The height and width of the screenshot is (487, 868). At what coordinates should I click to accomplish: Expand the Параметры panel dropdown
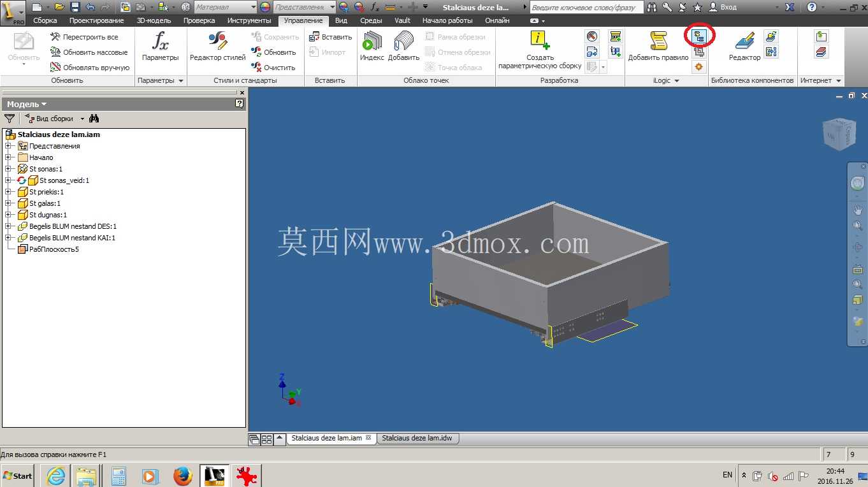[x=181, y=81]
